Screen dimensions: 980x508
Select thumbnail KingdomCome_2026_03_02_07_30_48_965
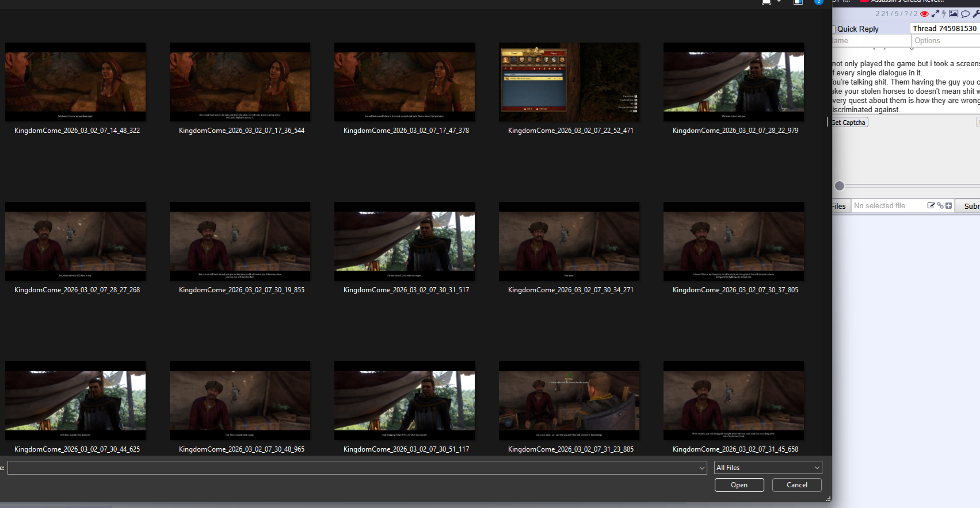pyautogui.click(x=240, y=401)
